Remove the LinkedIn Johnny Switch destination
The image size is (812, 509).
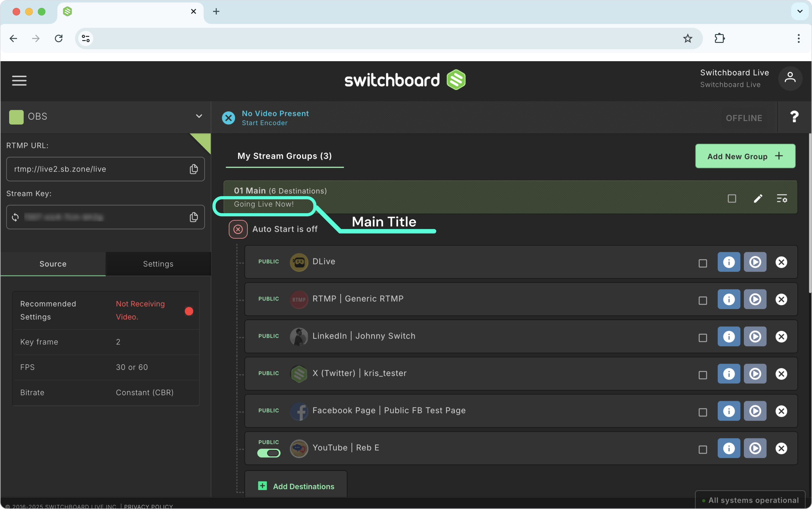(781, 336)
